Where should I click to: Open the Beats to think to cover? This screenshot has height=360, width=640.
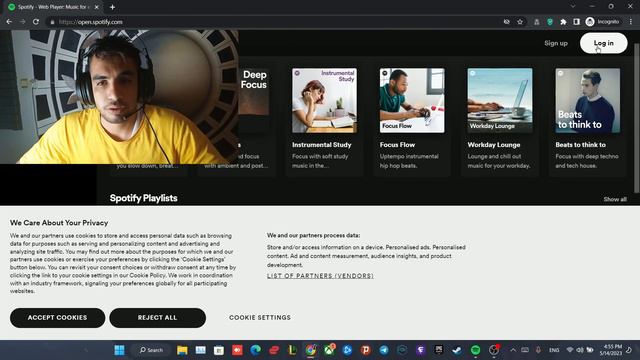coord(587,100)
